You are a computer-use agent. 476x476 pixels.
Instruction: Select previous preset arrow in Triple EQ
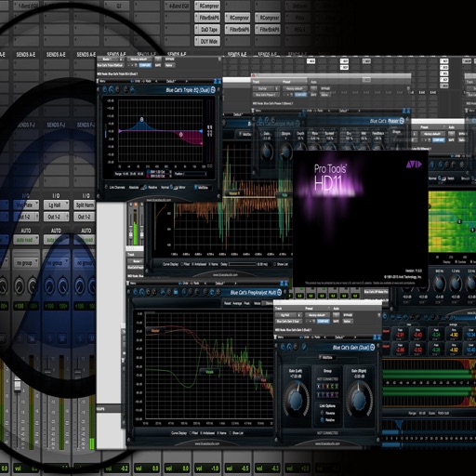156,81
